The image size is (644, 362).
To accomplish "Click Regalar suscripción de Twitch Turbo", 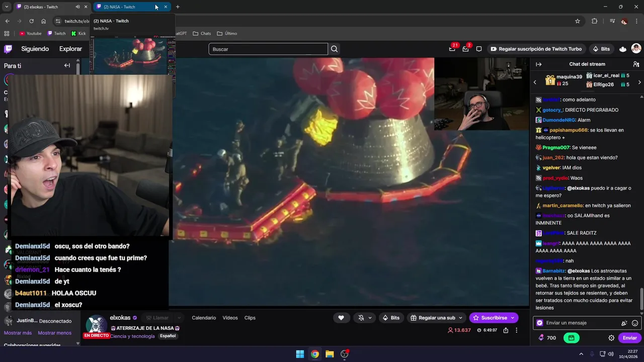I will (x=536, y=49).
